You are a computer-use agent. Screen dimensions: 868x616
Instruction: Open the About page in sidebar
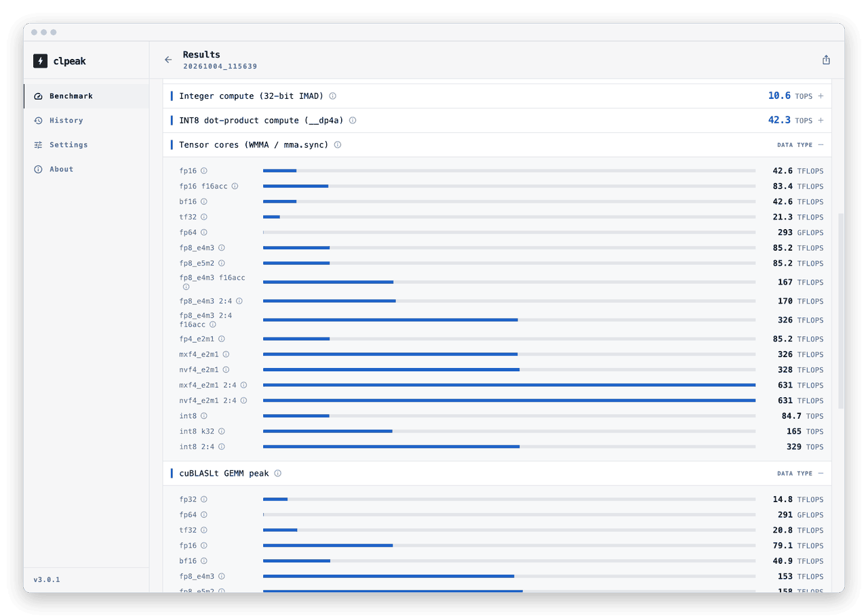(x=86, y=169)
